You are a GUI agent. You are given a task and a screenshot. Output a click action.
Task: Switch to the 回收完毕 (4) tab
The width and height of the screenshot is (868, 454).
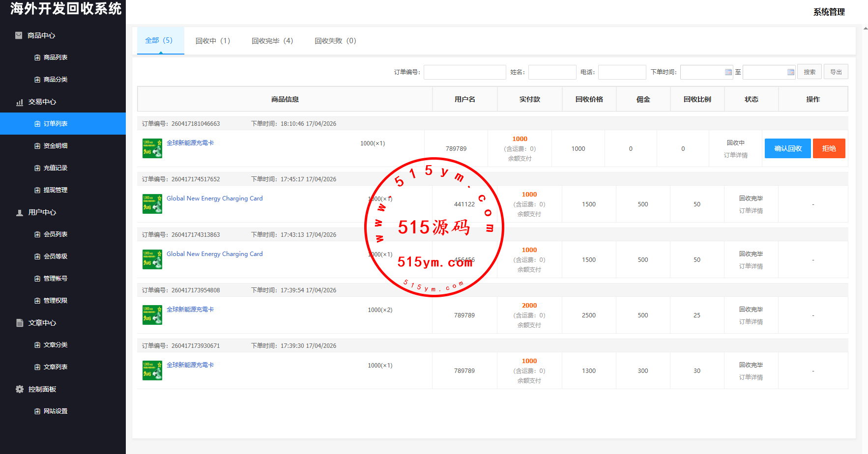click(272, 41)
